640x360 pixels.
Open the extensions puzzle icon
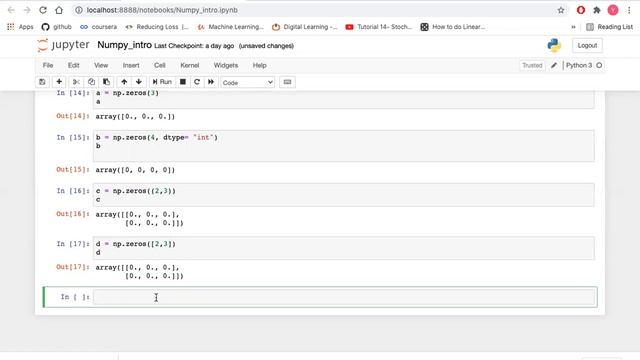coord(597,10)
